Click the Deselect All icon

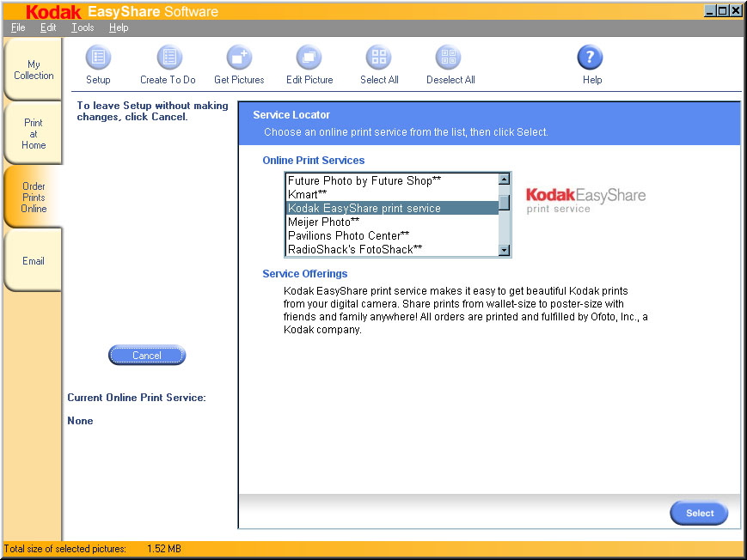pos(450,58)
